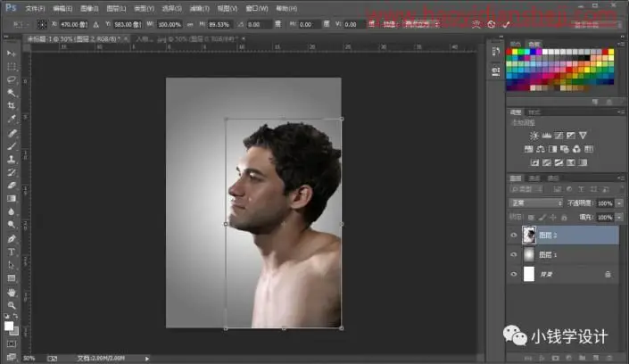Screen dimensions: 629x364
Task: Open the opacity slider dropdown arrow
Action: click(x=619, y=203)
